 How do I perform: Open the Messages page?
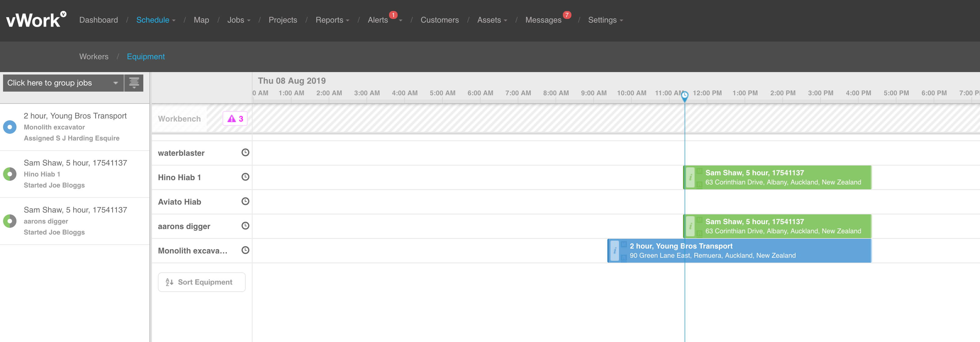tap(543, 20)
